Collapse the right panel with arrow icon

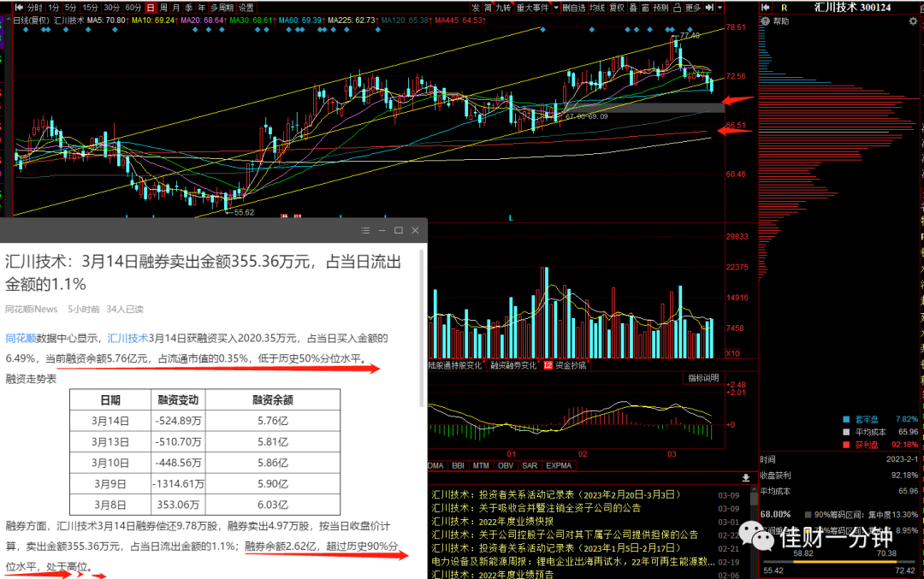tap(765, 7)
